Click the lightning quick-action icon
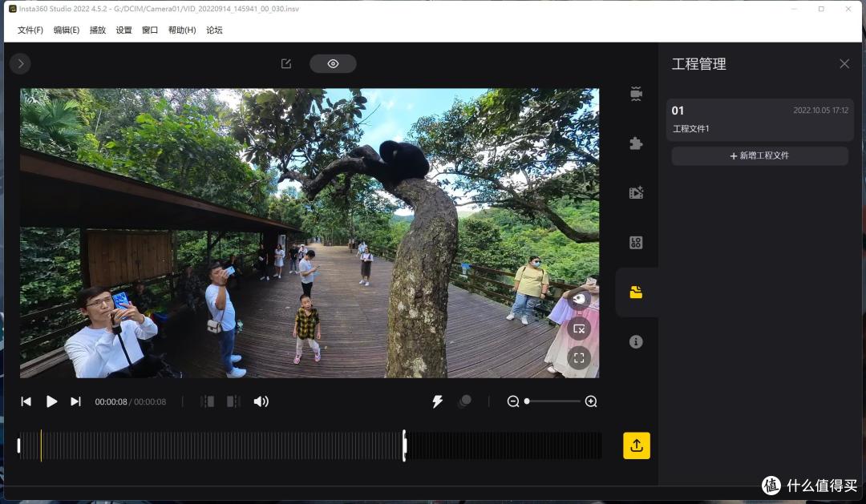This screenshot has width=866, height=504. pyautogui.click(x=438, y=401)
